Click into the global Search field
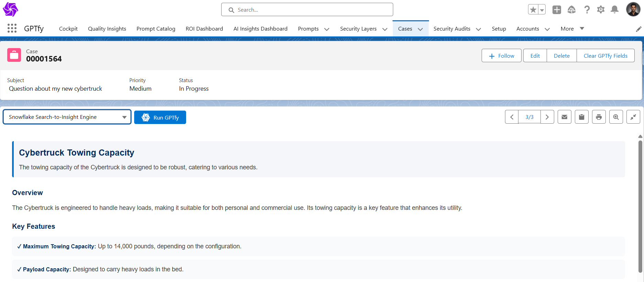 click(307, 10)
